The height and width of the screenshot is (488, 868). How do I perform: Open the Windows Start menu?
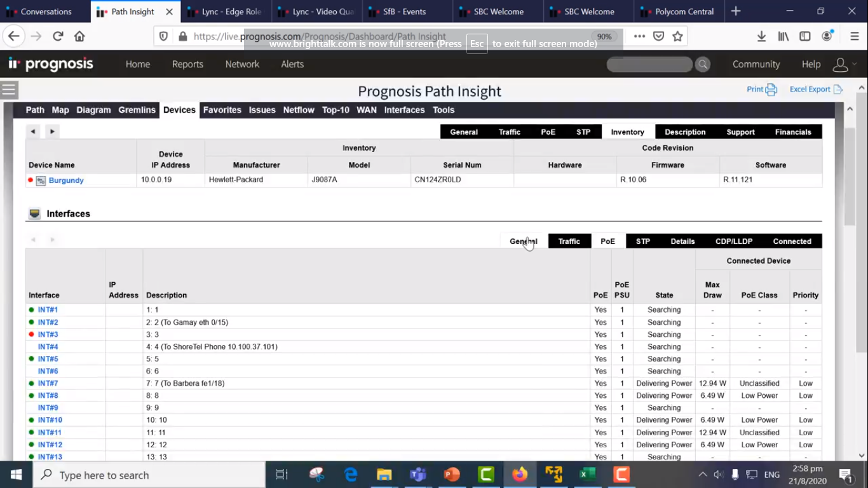(16, 475)
